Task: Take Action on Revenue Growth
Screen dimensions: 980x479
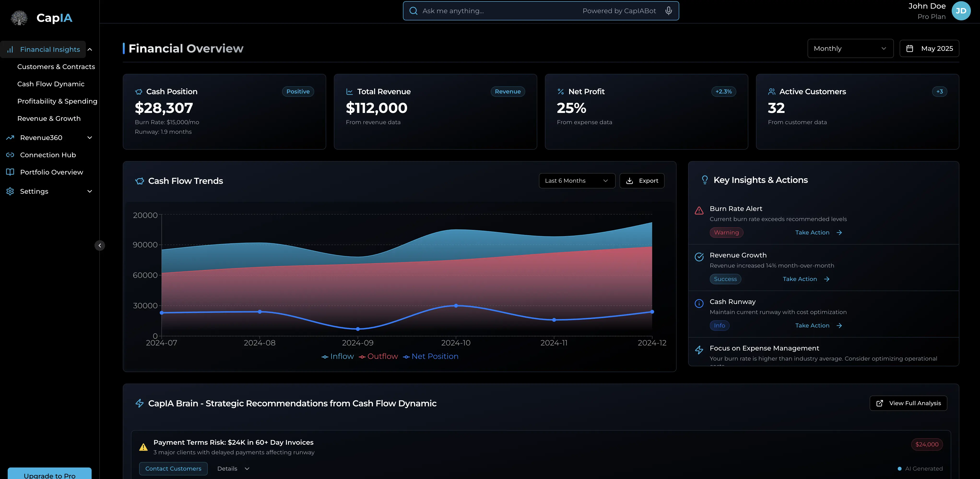Action: tap(806, 279)
